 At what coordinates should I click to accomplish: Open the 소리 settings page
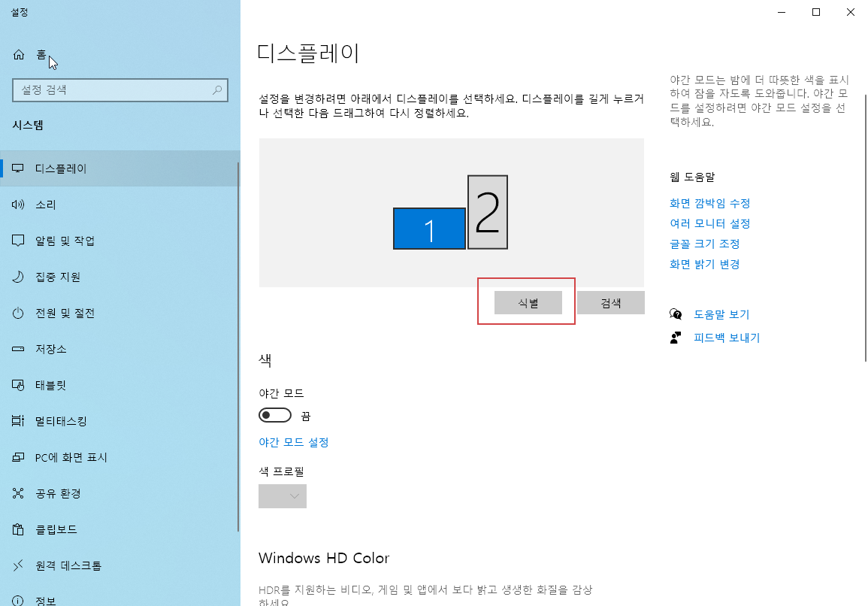pos(119,205)
